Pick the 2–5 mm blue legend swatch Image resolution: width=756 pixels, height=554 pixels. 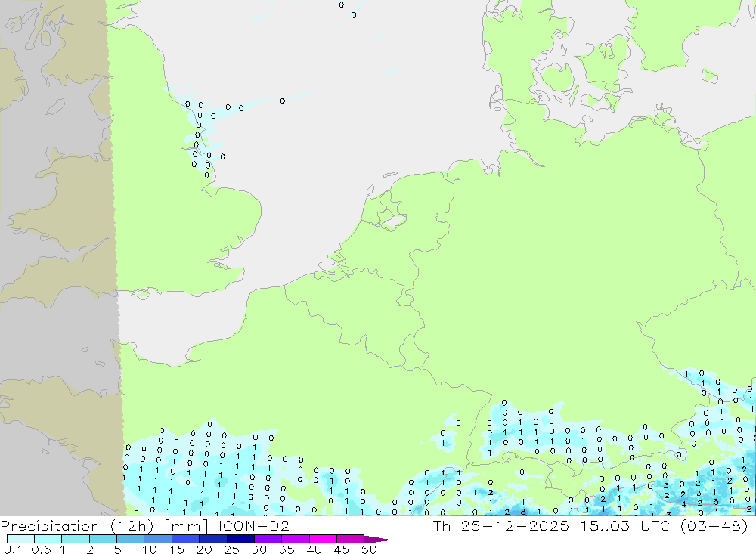click(x=103, y=539)
